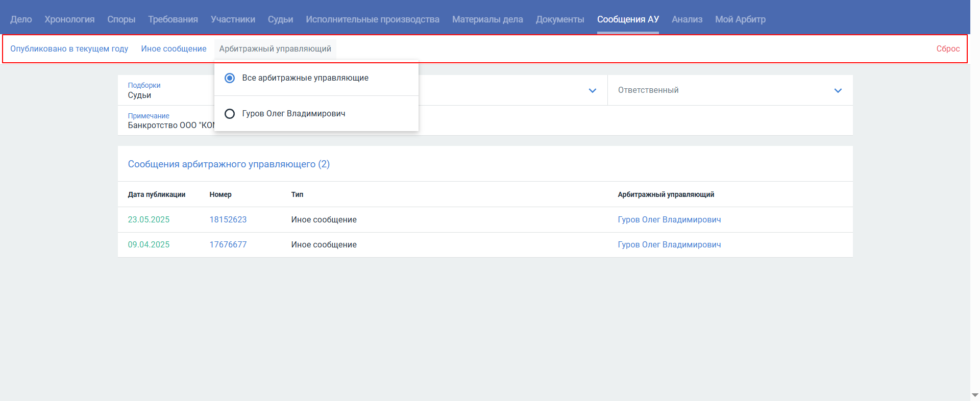Switch to the 'Анализ' tab
Screen dimensions: 980x401
point(687,19)
